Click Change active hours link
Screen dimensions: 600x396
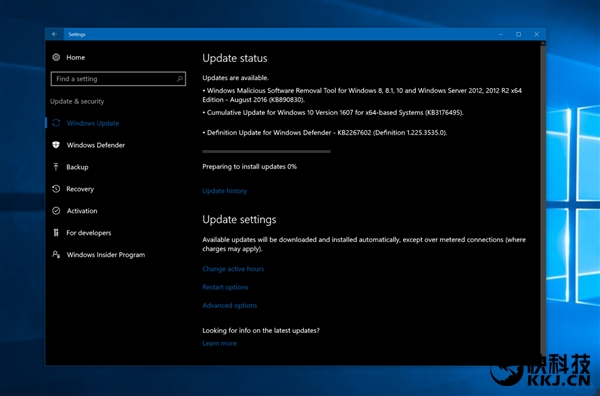point(233,269)
